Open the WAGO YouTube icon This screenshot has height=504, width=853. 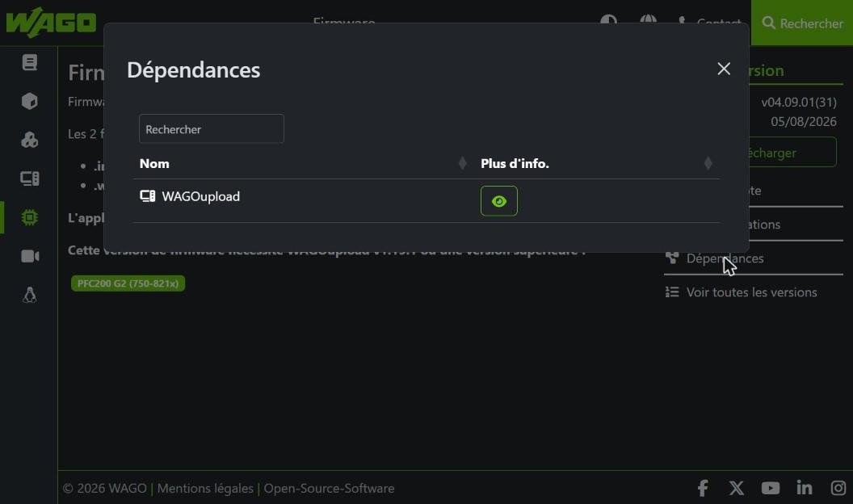pyautogui.click(x=771, y=488)
